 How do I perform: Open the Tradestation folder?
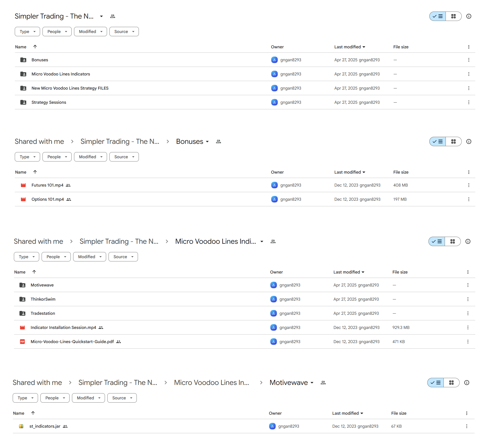click(x=244, y=313)
